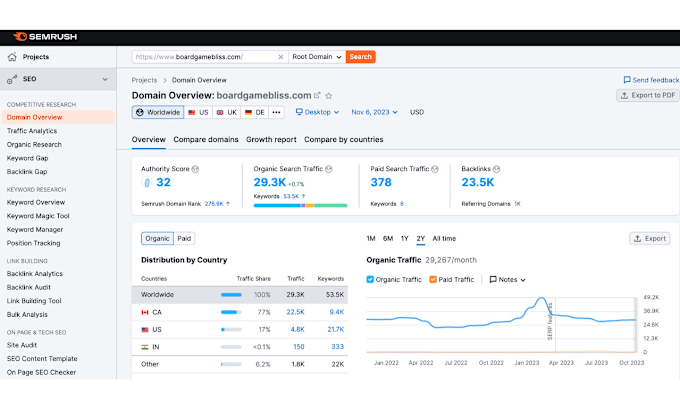This screenshot has width=680, height=409.
Task: Click Worldwide globe icon
Action: 140,112
